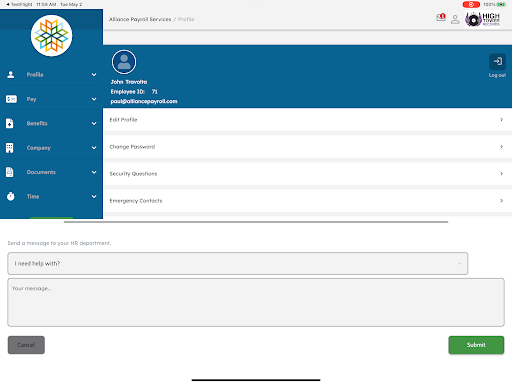The height and width of the screenshot is (384, 512).
Task: Click the Your message text area
Action: (256, 302)
